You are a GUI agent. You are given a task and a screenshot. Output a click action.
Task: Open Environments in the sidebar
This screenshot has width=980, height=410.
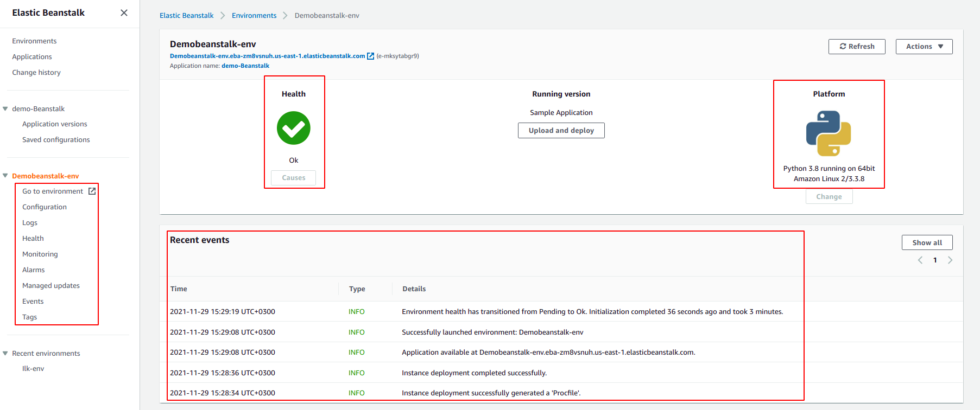[x=34, y=41]
